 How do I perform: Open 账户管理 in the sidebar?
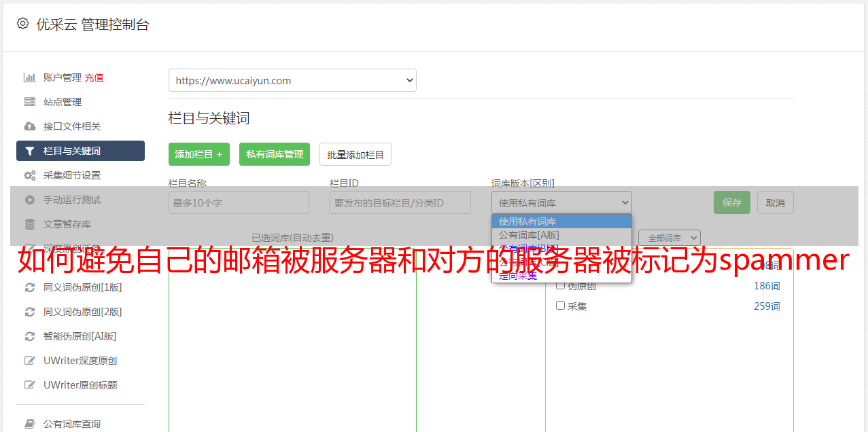click(63, 77)
